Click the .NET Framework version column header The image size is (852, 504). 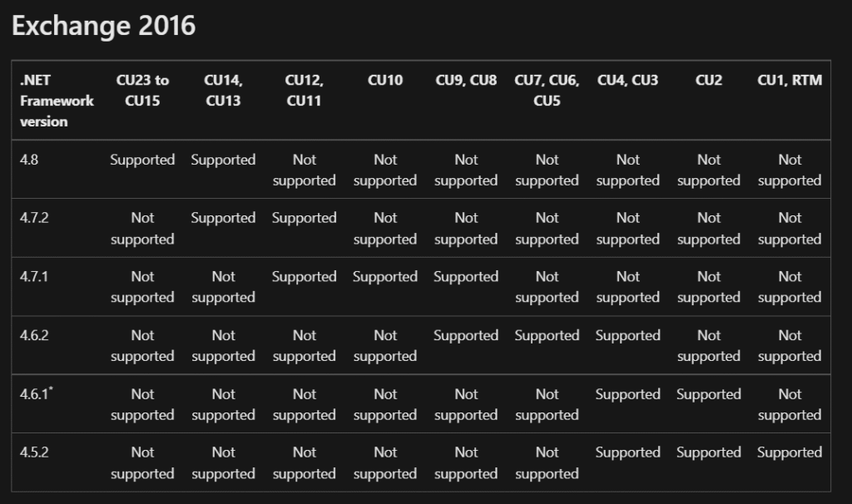tap(57, 101)
